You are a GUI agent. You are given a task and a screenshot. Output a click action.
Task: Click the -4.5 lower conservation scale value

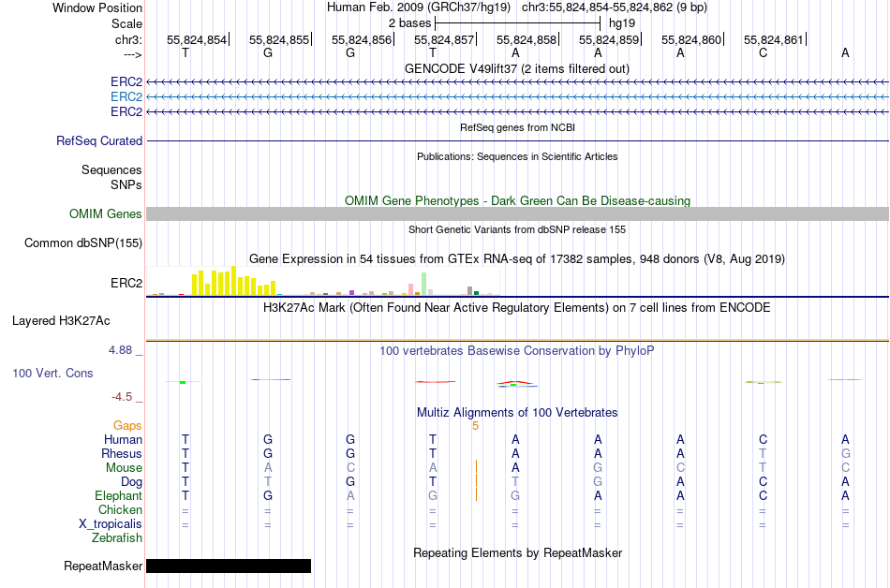[x=122, y=397]
